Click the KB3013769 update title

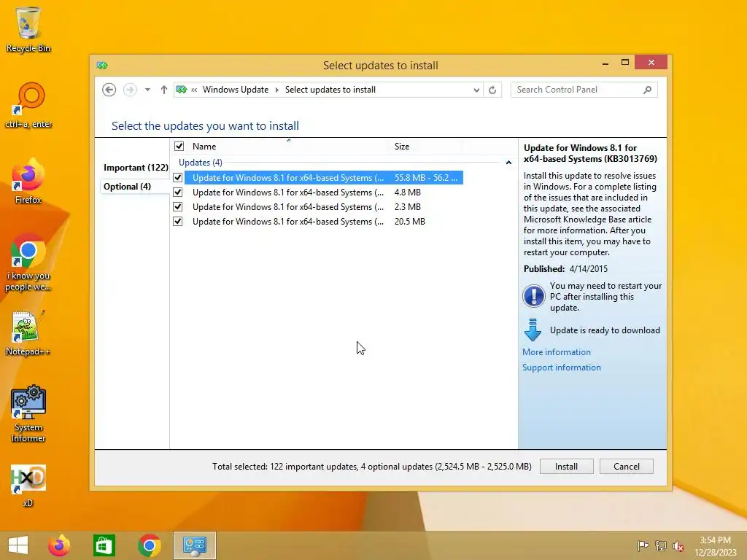click(x=590, y=153)
